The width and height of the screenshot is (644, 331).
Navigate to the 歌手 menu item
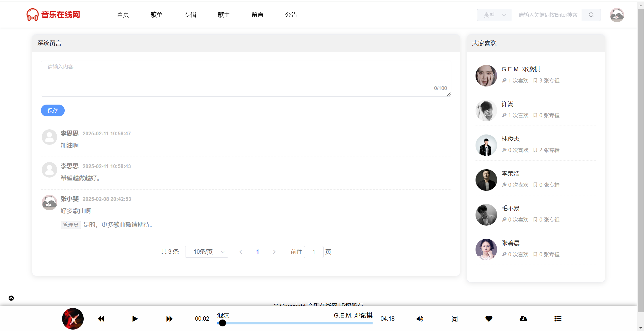tap(224, 15)
